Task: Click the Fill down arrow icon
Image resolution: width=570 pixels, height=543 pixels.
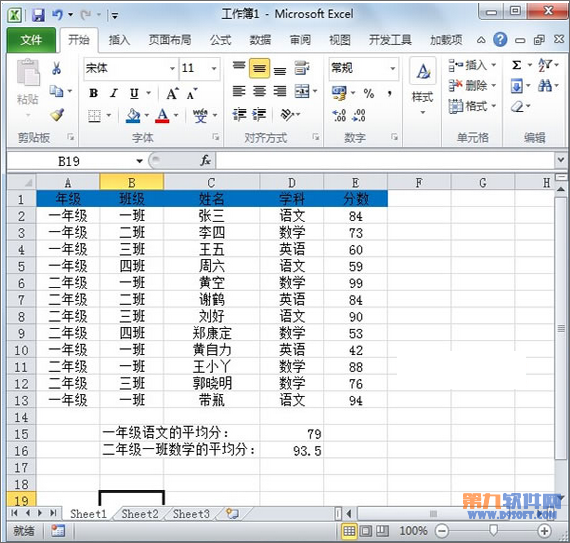Action: (517, 86)
